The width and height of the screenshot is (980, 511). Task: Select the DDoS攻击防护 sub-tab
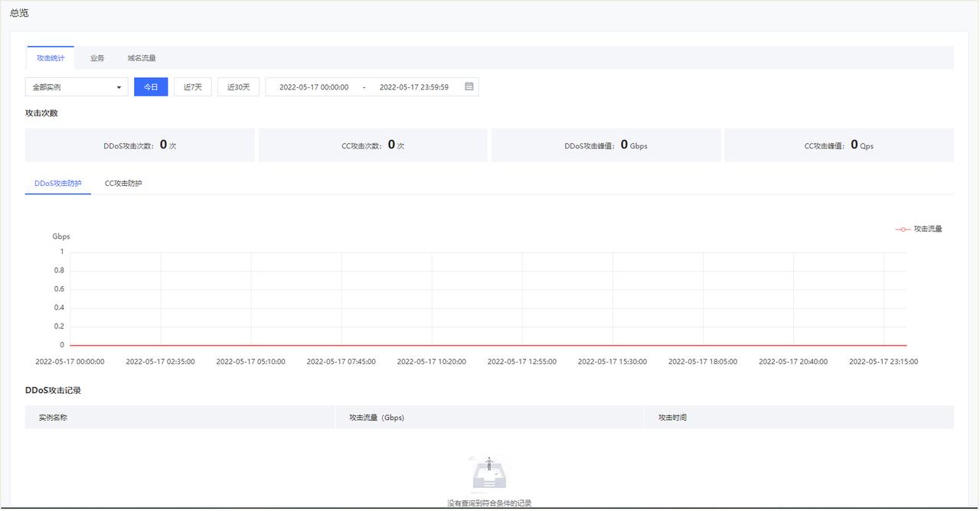[58, 184]
